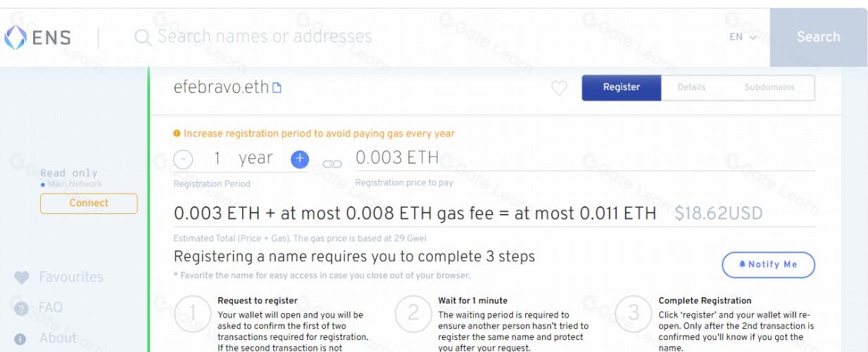Click the Connect wallet button
This screenshot has width=868, height=352.
[89, 203]
